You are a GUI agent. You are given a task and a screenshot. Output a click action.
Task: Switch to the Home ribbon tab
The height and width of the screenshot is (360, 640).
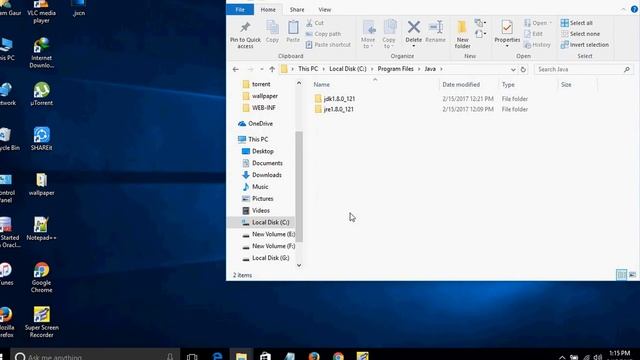coord(268,9)
